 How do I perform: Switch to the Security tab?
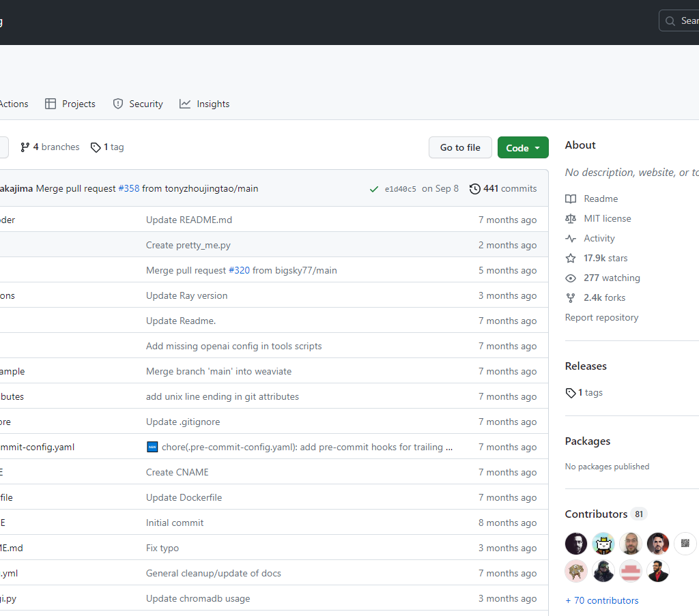[138, 104]
